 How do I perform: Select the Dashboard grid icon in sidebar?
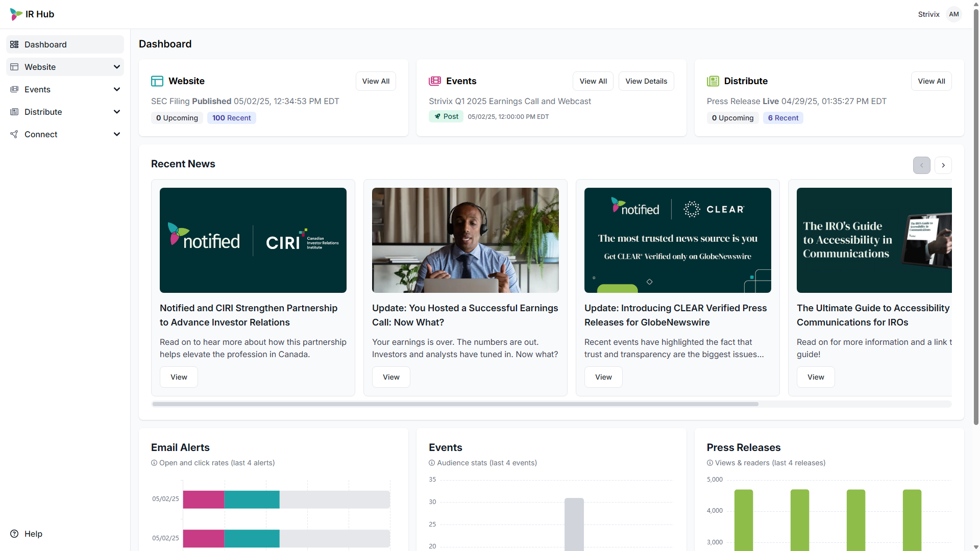coord(14,44)
